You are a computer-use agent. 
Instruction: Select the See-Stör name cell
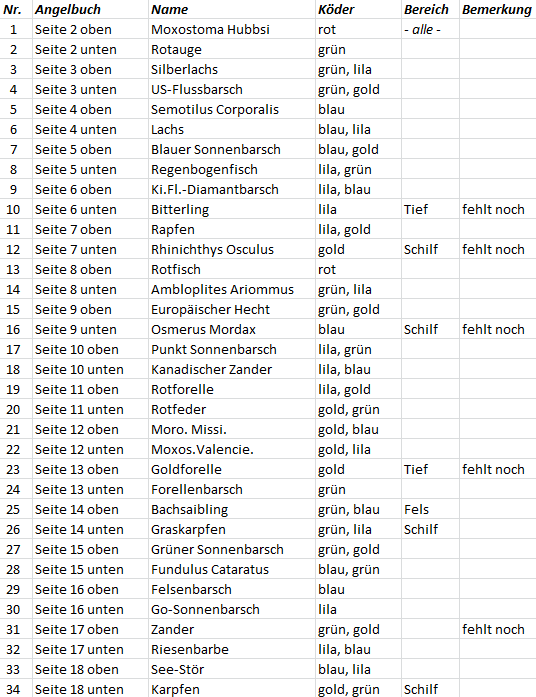click(x=232, y=669)
